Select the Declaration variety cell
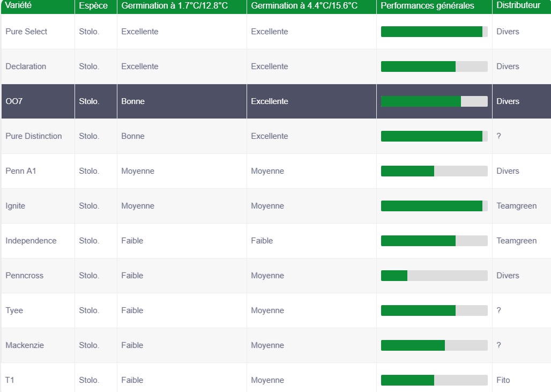Image resolution: width=551 pixels, height=392 pixels. coord(26,66)
